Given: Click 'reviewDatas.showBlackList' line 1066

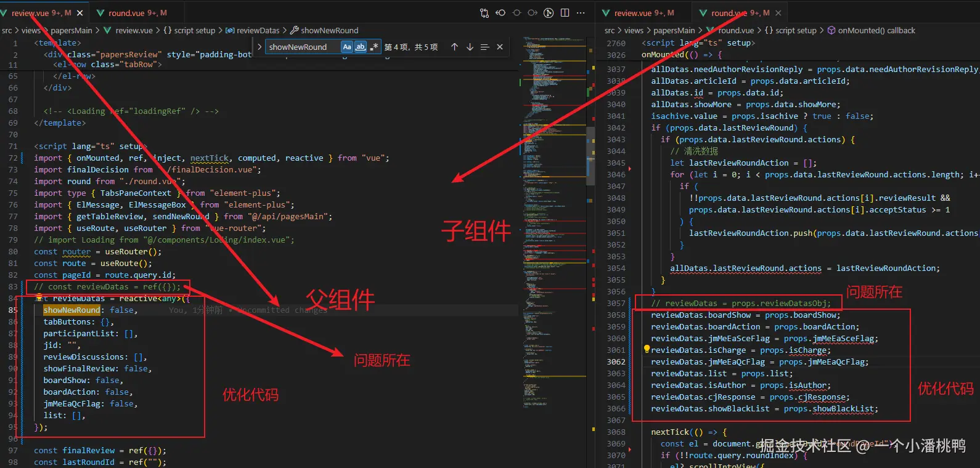Looking at the screenshot, I should tap(765, 409).
